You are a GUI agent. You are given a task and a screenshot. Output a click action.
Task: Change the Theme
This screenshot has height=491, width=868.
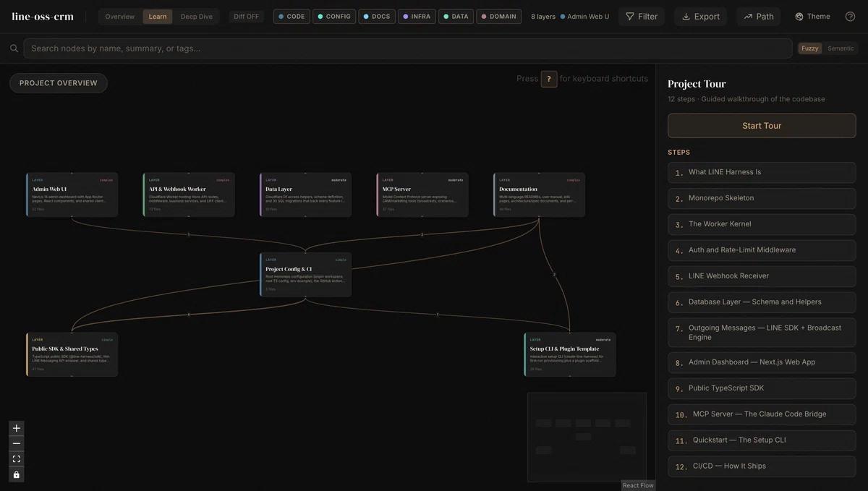pyautogui.click(x=813, y=17)
